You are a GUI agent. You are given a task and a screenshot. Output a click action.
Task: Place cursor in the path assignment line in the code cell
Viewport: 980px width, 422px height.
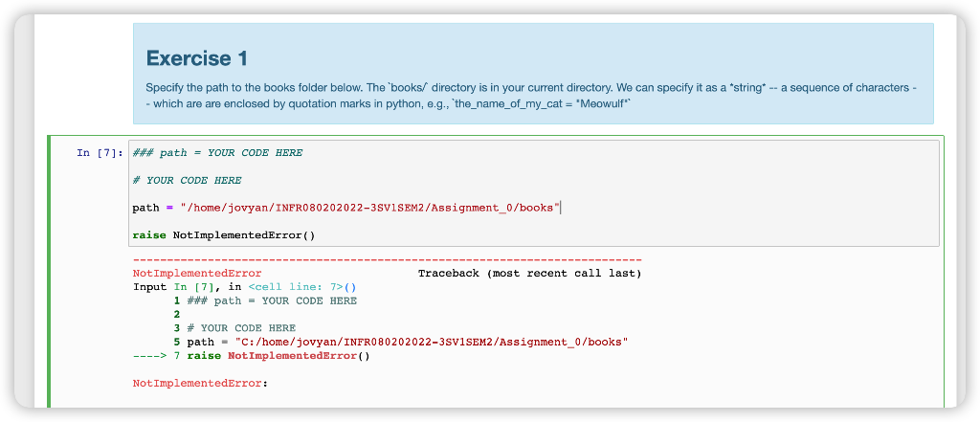click(346, 208)
